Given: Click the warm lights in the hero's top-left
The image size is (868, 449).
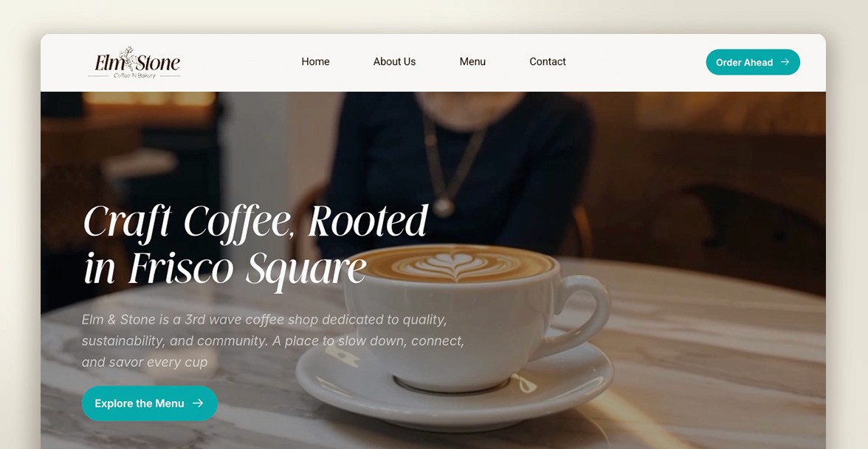Looking at the screenshot, I should tap(149, 99).
